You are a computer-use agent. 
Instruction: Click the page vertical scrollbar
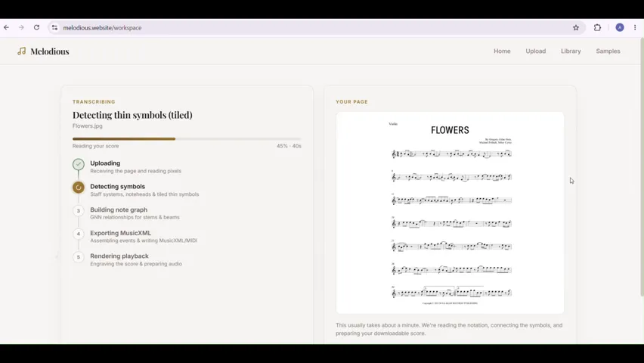pyautogui.click(x=642, y=166)
